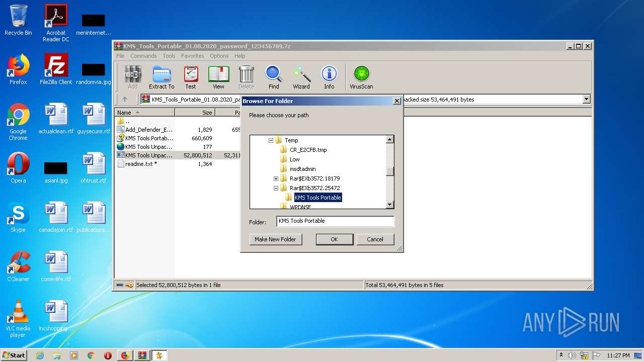The height and width of the screenshot is (362, 644).
Task: Click volume icon in system tray
Action: click(x=572, y=355)
